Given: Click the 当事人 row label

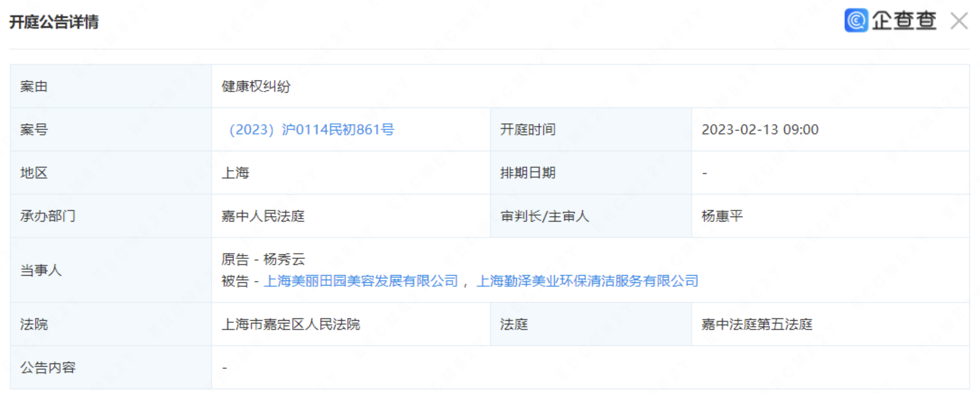Looking at the screenshot, I should [x=41, y=271].
